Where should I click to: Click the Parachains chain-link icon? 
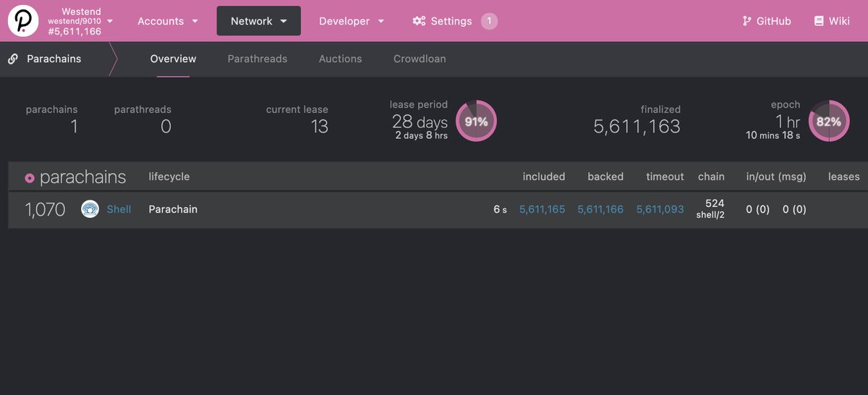13,59
